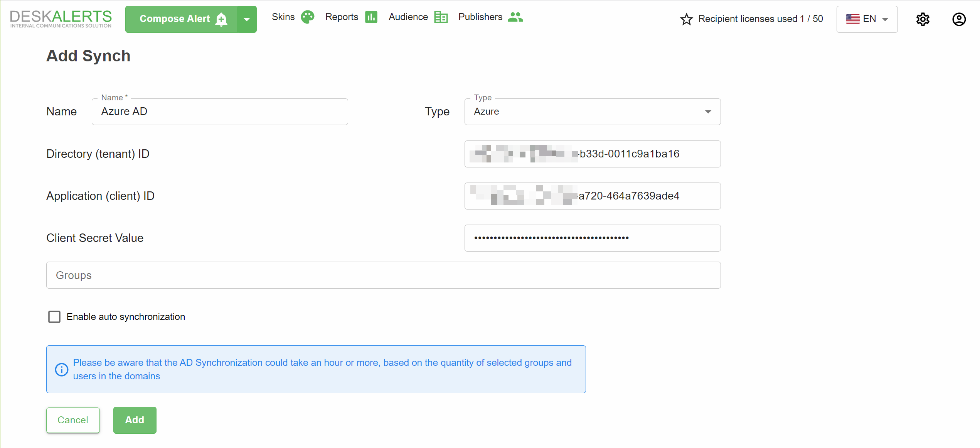The height and width of the screenshot is (448, 980).
Task: Open the Type dropdown showing Azure
Action: (592, 112)
